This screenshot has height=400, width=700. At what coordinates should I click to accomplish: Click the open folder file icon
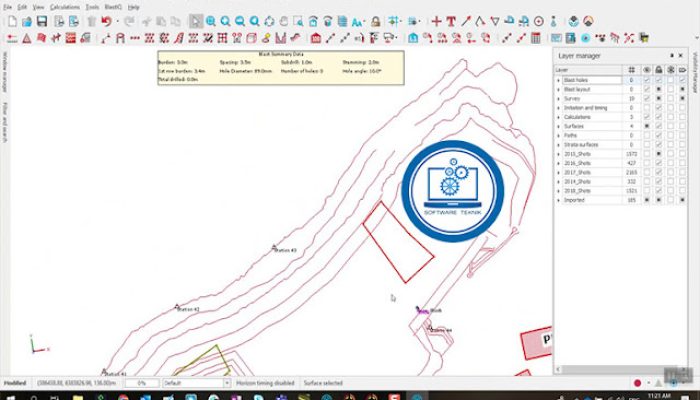(27, 21)
